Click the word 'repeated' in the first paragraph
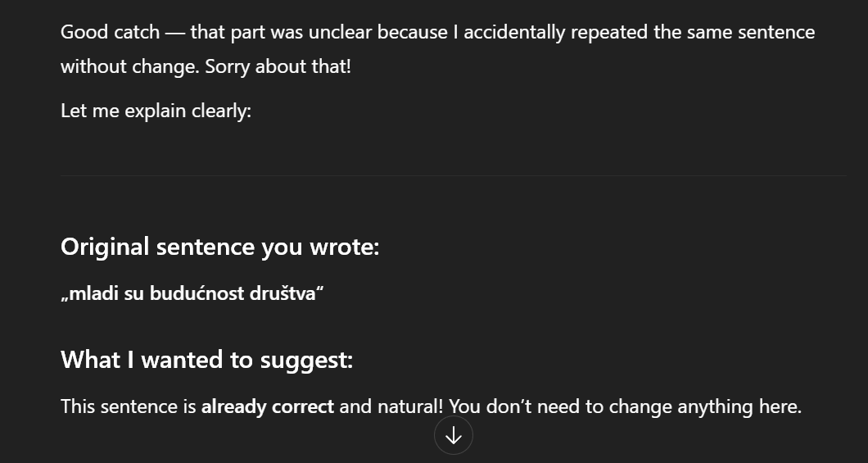868x463 pixels. coord(605,33)
